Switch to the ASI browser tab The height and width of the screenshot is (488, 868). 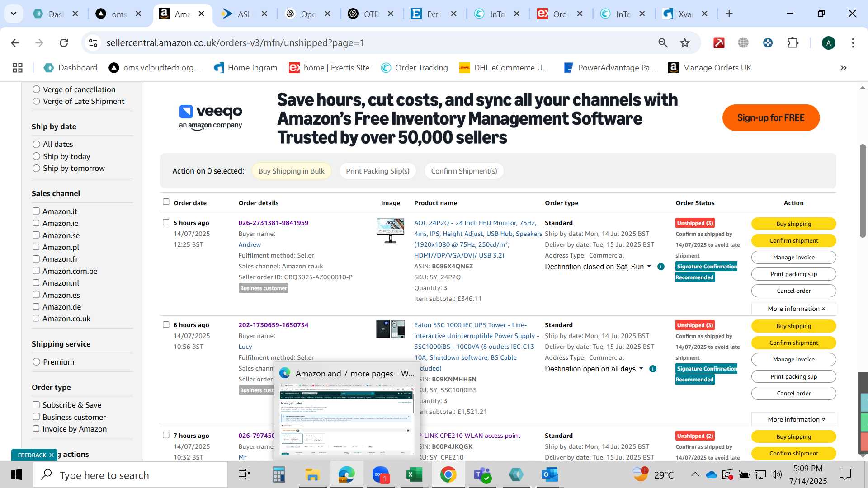click(x=244, y=14)
